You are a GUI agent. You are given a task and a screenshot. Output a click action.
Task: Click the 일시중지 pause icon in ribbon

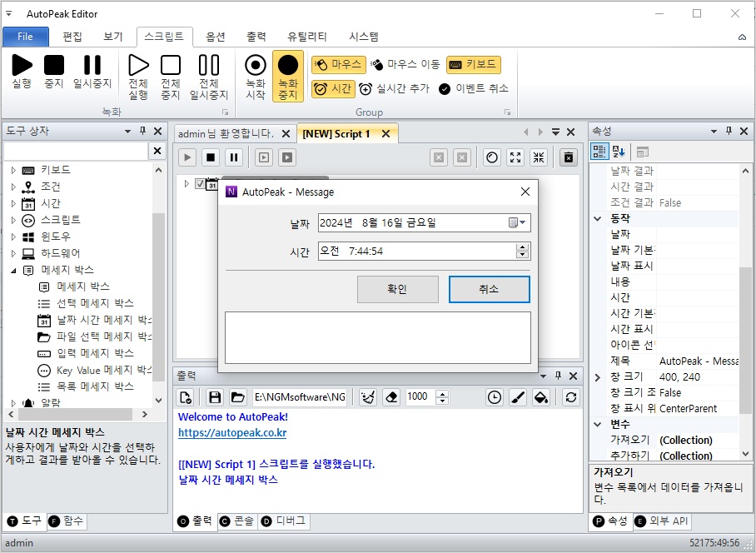(x=92, y=65)
